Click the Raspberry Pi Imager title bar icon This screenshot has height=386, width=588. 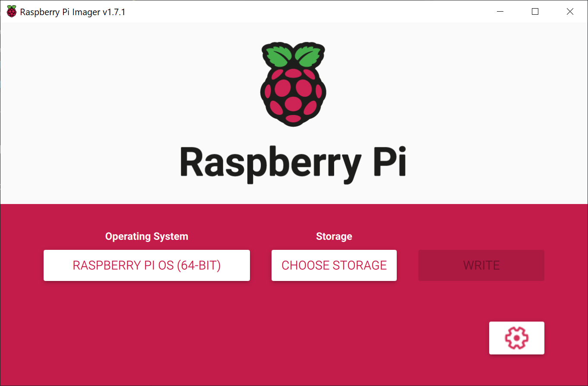12,12
